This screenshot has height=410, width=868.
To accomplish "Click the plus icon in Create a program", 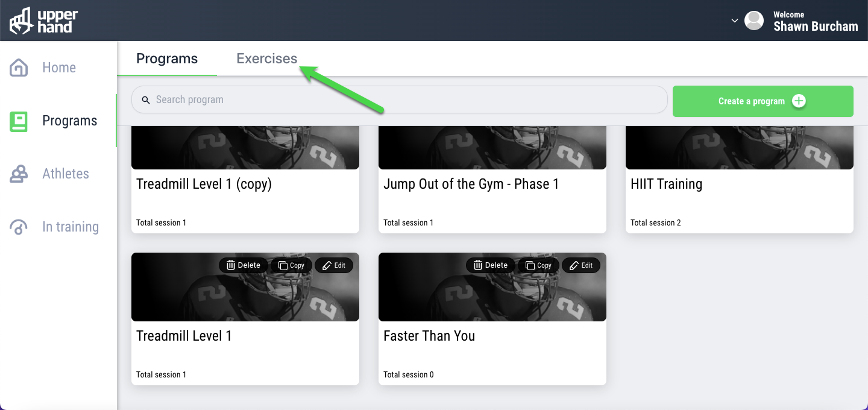I will [799, 101].
